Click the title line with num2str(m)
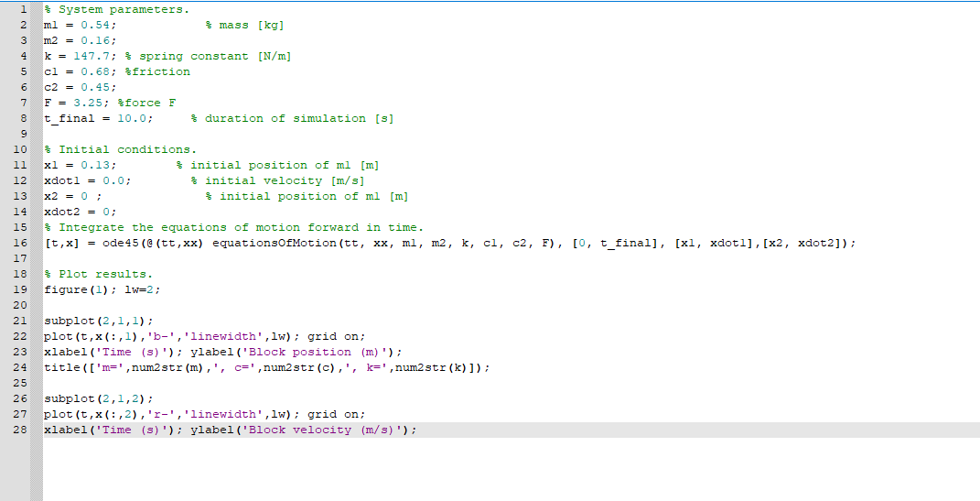This screenshot has width=980, height=501. click(x=267, y=368)
